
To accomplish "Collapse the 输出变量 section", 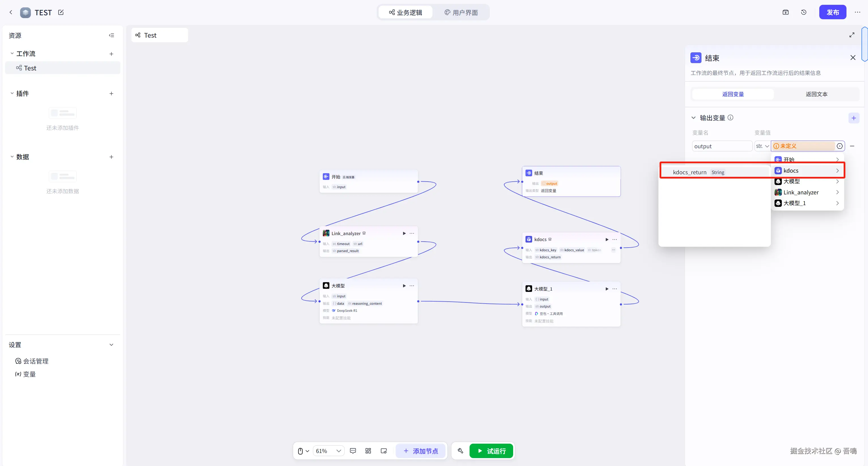I will [x=694, y=118].
